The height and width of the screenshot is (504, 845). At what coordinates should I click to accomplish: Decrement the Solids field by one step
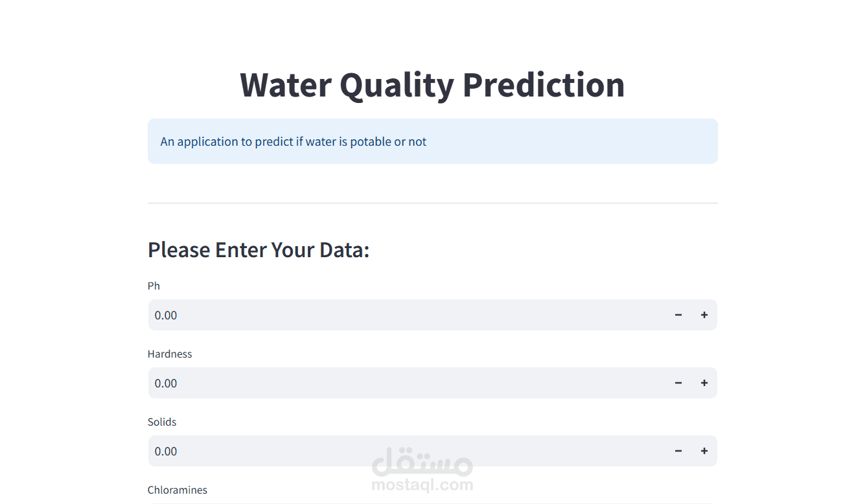(678, 451)
